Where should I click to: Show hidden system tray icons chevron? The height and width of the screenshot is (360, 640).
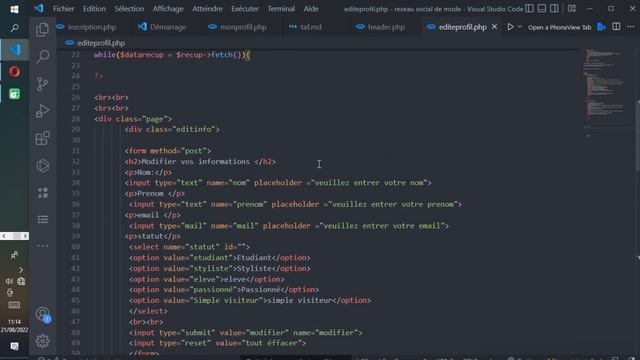point(21,270)
